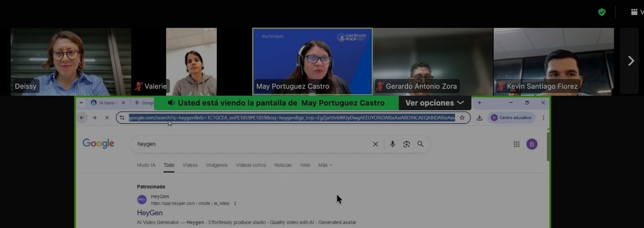Select Deissy's video thumbnail
Viewport: 644px width, 228px height.
(x=71, y=62)
